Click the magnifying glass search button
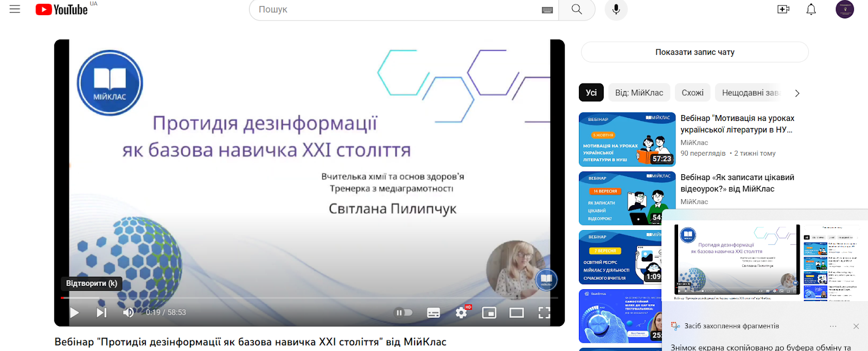Screen dimensions: 868x351 click(x=577, y=10)
